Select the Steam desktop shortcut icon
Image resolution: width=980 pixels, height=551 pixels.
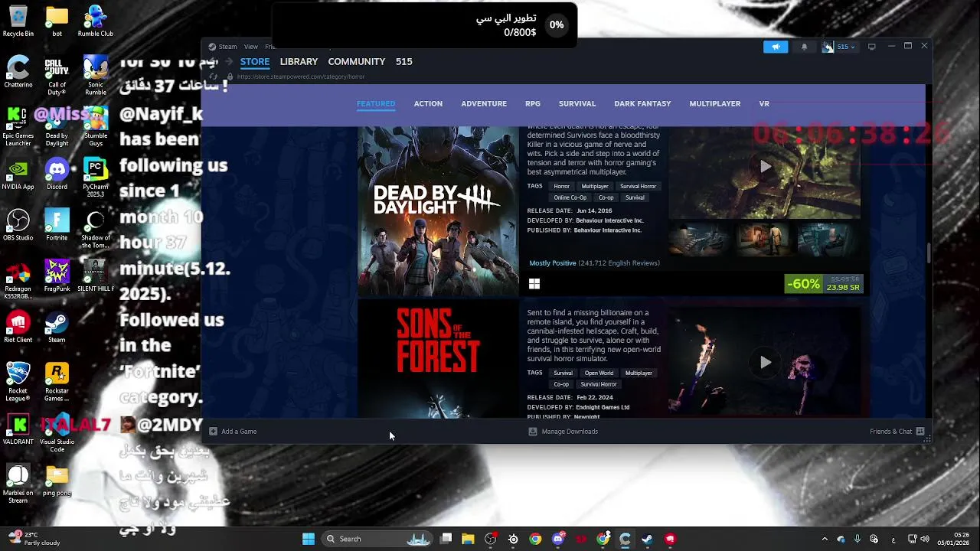pos(57,328)
